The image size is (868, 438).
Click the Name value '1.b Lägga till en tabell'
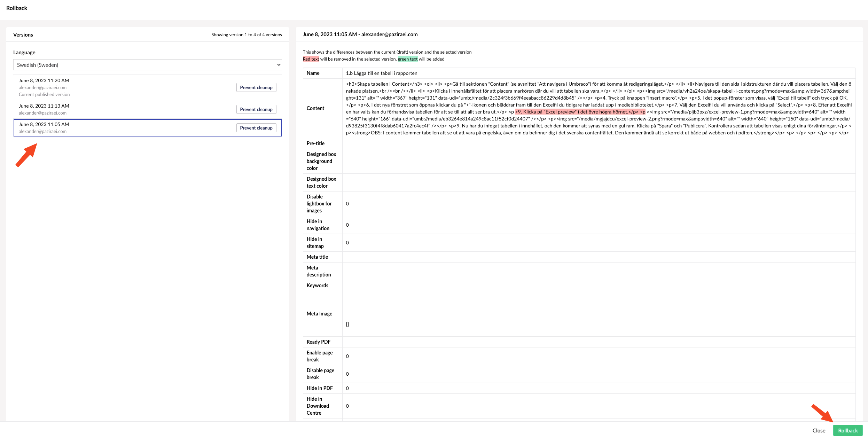click(381, 73)
